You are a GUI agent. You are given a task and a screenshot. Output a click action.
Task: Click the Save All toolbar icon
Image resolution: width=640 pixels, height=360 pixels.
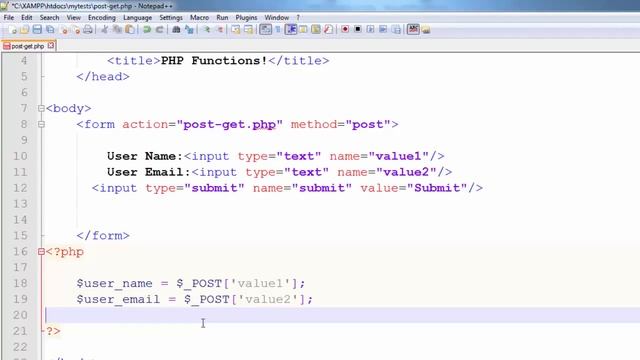50,29
